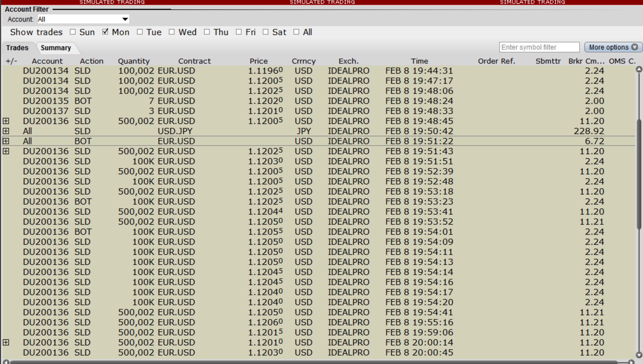Viewport: 643px width, 364px height.
Task: Select the Trades tab
Action: [x=17, y=48]
